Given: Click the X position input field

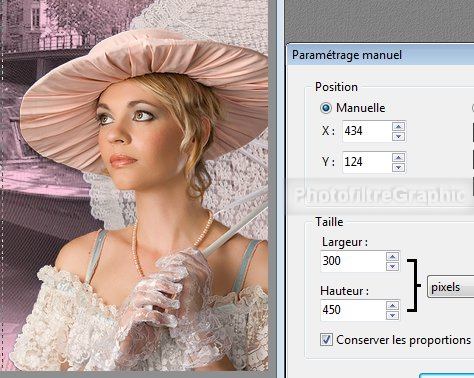Looking at the screenshot, I should (x=367, y=131).
